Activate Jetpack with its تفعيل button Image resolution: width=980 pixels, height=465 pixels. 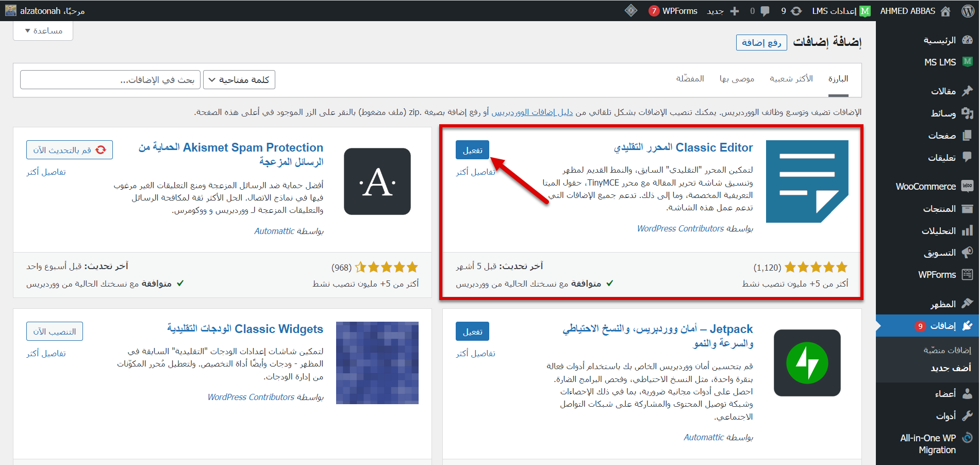[x=472, y=331]
